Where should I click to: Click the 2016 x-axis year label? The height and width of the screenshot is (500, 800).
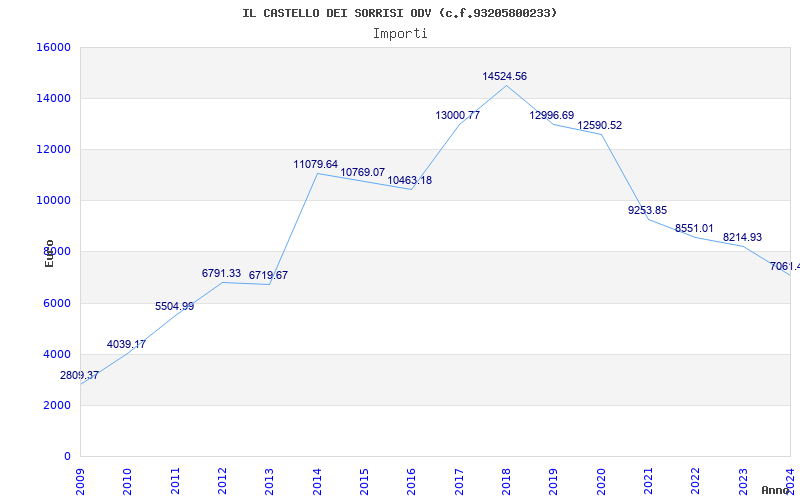point(412,481)
